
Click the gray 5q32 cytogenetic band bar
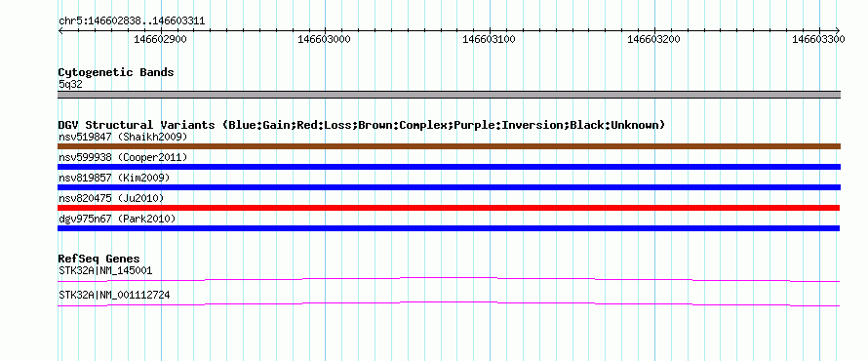[449, 95]
